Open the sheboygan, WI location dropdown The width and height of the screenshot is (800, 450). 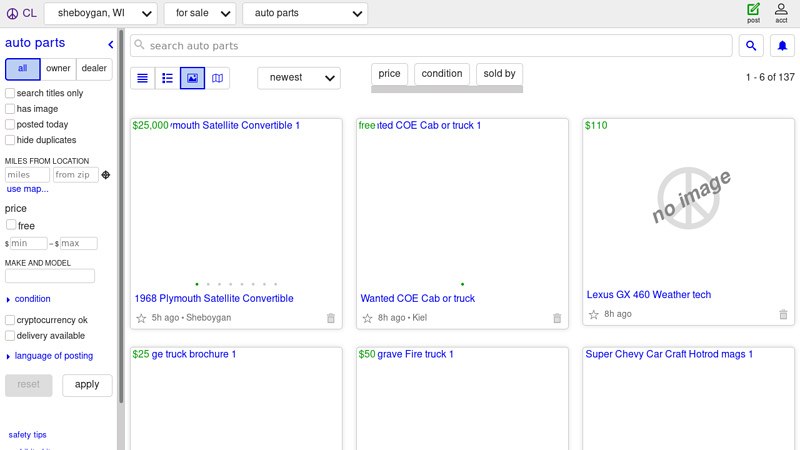(x=100, y=13)
